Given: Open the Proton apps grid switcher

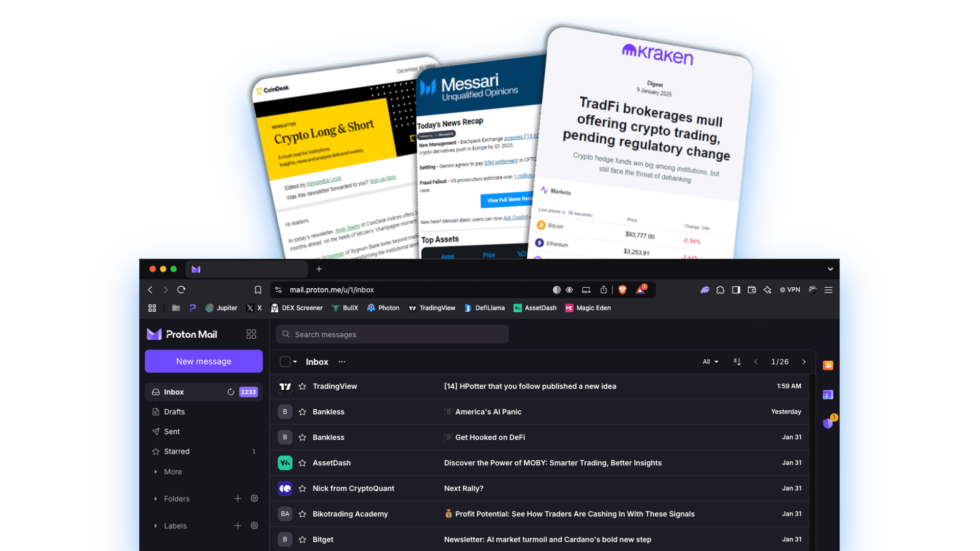Looking at the screenshot, I should [x=251, y=334].
